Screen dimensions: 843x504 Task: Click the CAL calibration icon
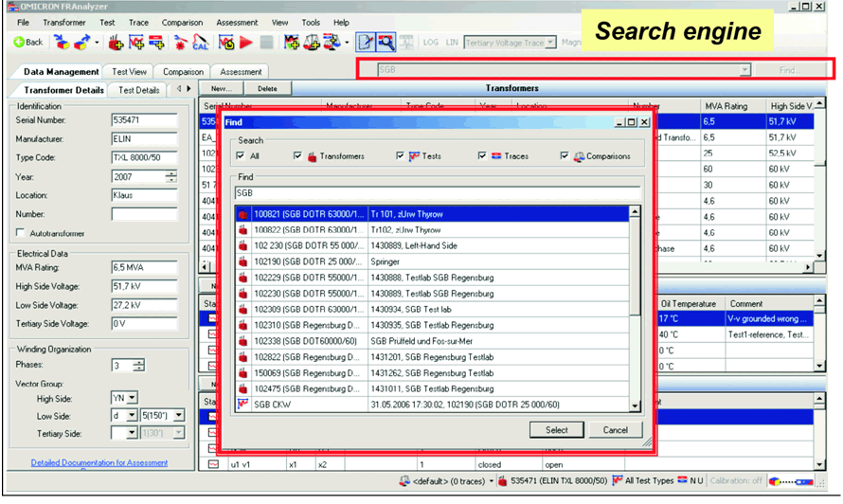pyautogui.click(x=201, y=42)
